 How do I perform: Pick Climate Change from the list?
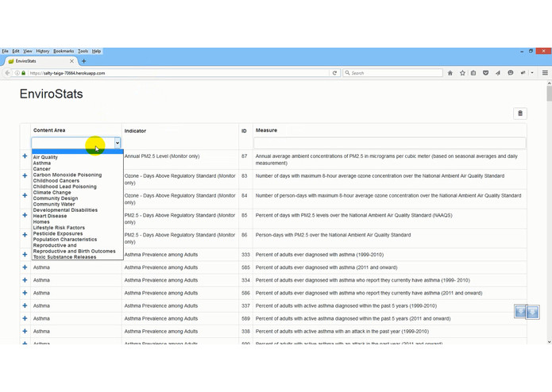coord(78,192)
